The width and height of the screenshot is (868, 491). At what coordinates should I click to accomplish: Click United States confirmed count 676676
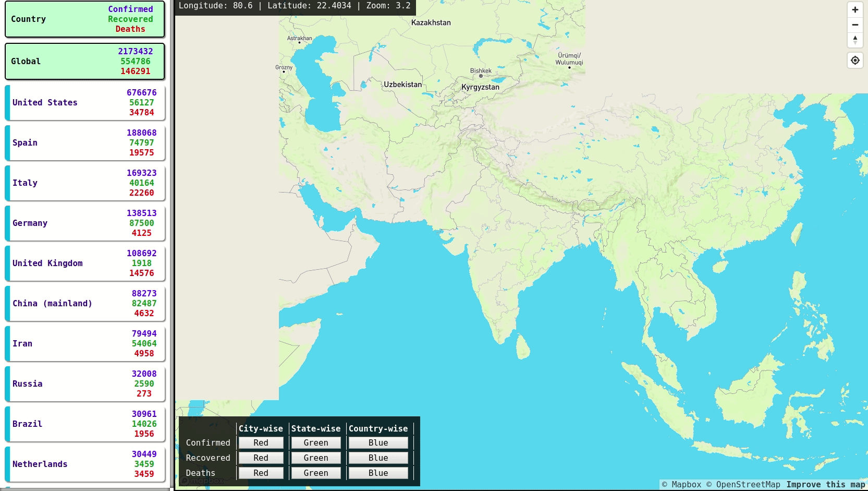(x=142, y=93)
